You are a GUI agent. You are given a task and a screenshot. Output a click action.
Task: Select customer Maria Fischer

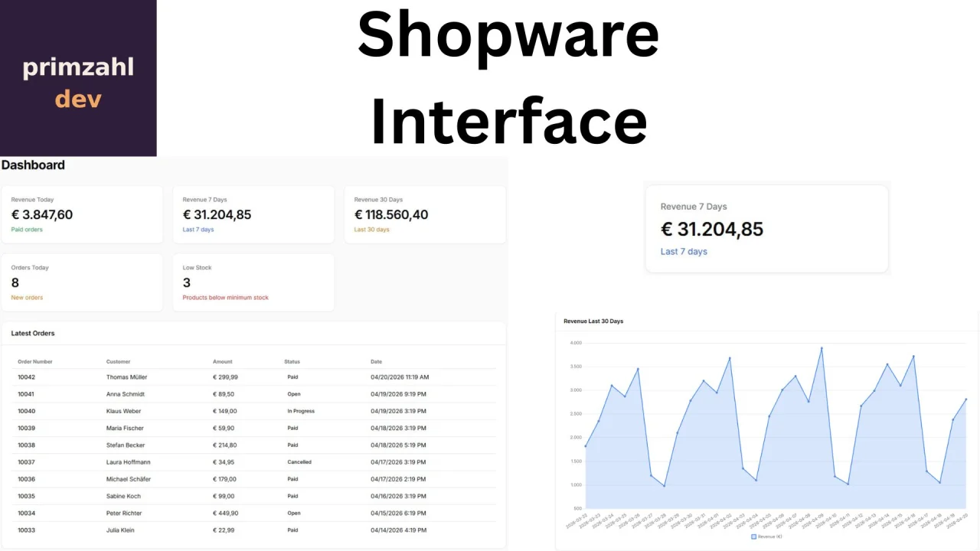coord(125,429)
